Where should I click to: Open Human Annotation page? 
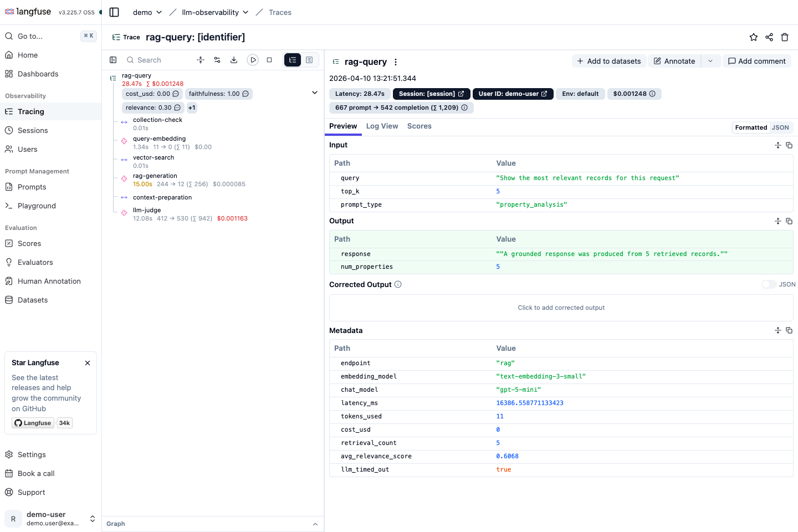click(50, 281)
